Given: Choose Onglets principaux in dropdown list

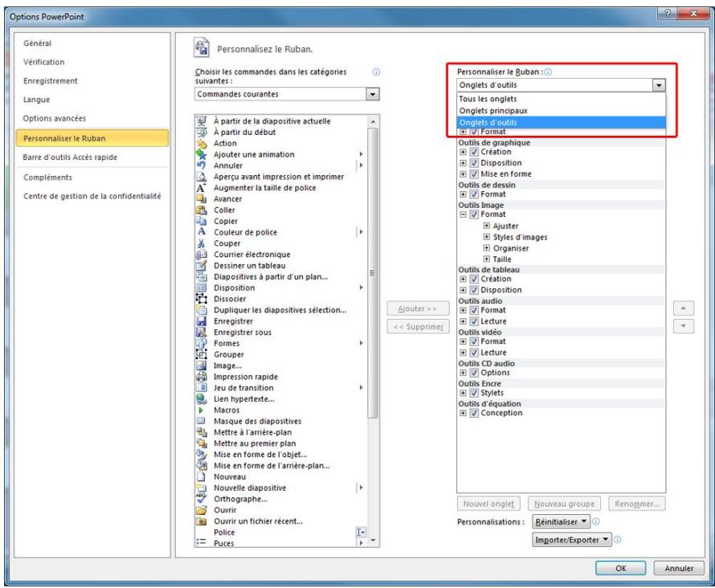Looking at the screenshot, I should (x=562, y=111).
